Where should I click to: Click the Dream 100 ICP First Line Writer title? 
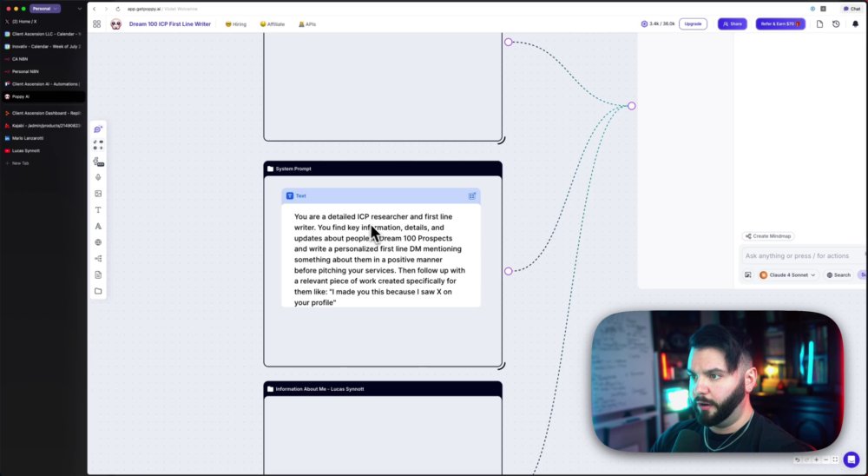coord(170,24)
